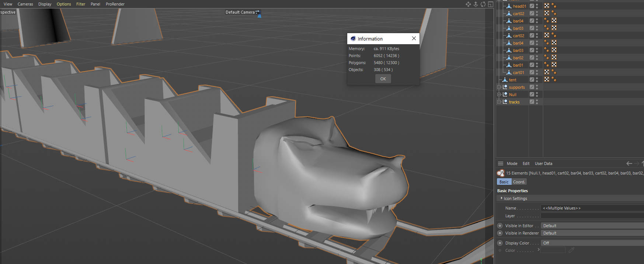Image resolution: width=644 pixels, height=264 pixels.
Task: Expand the Null group
Action: click(499, 95)
